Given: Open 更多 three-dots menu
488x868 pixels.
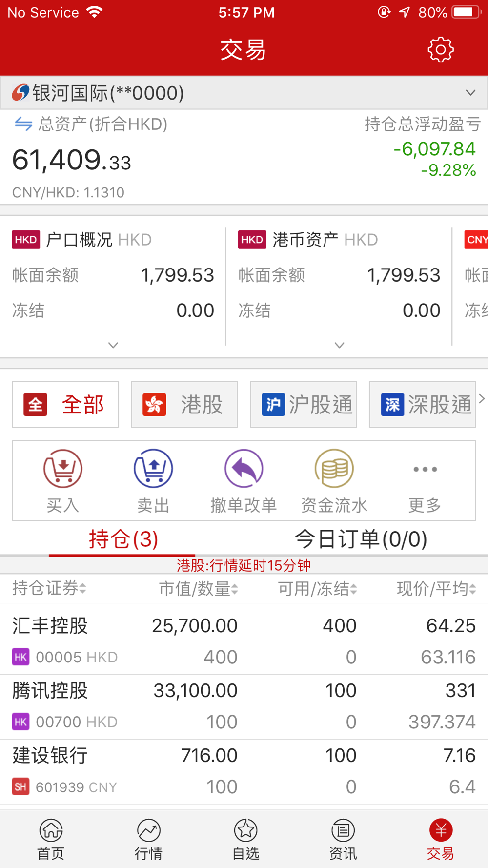Looking at the screenshot, I should tap(425, 469).
